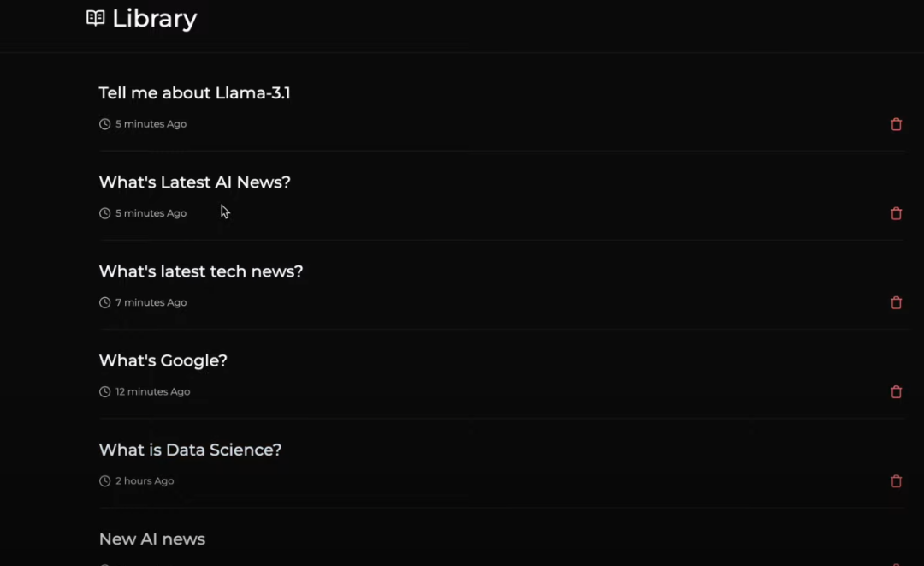Open the 'What's Google?' chat

pyautogui.click(x=163, y=360)
